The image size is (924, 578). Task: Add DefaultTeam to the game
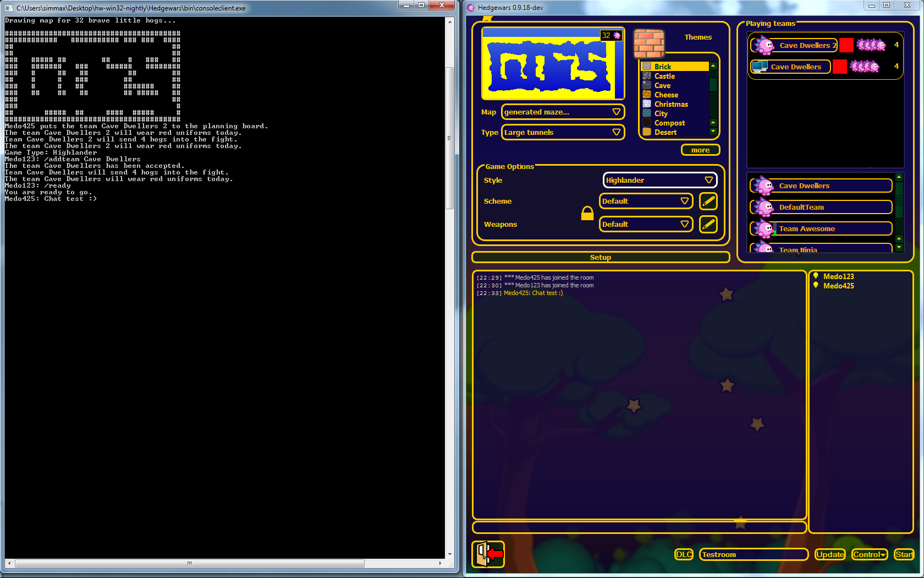(x=821, y=207)
